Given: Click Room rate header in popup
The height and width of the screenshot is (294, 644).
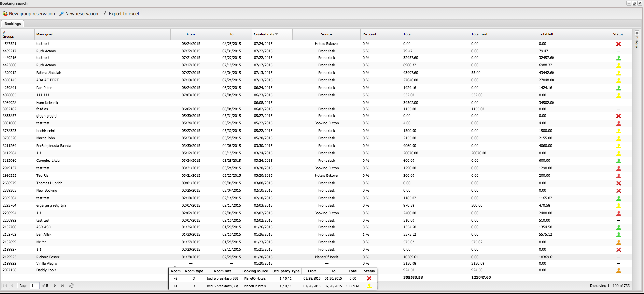Looking at the screenshot, I should 223,271.
